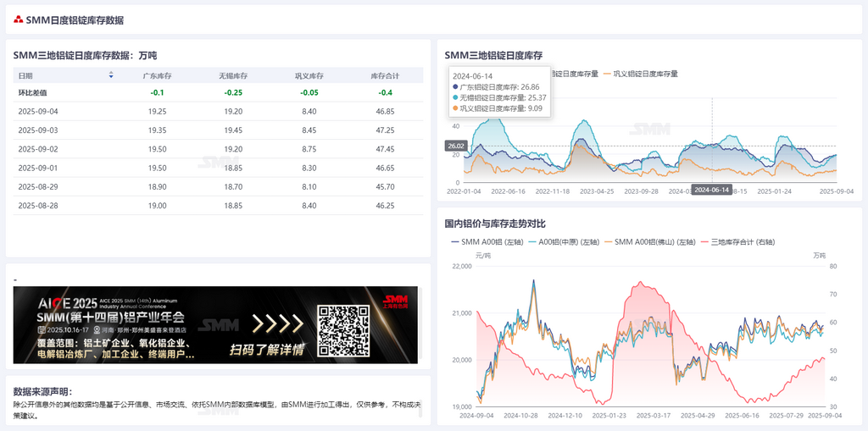Screen dimensions: 868x431
Task: Select the 2025-09-03 date row
Action: pos(218,130)
